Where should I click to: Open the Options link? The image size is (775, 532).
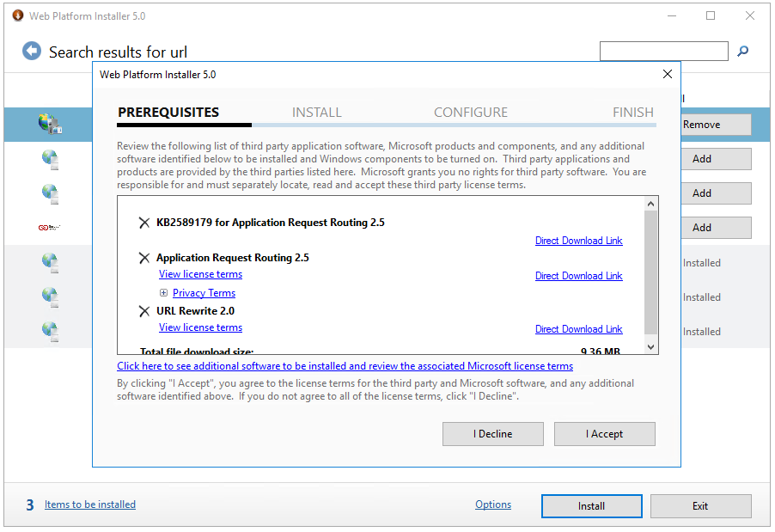tap(493, 504)
